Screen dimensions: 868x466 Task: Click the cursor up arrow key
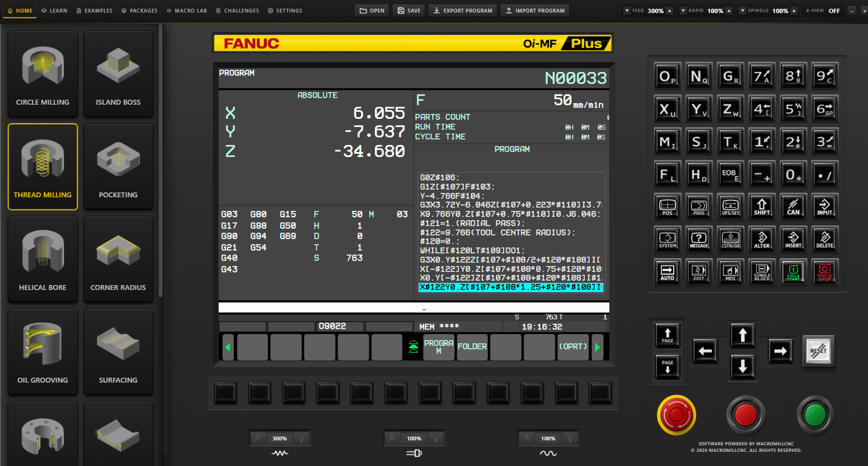[x=743, y=335]
